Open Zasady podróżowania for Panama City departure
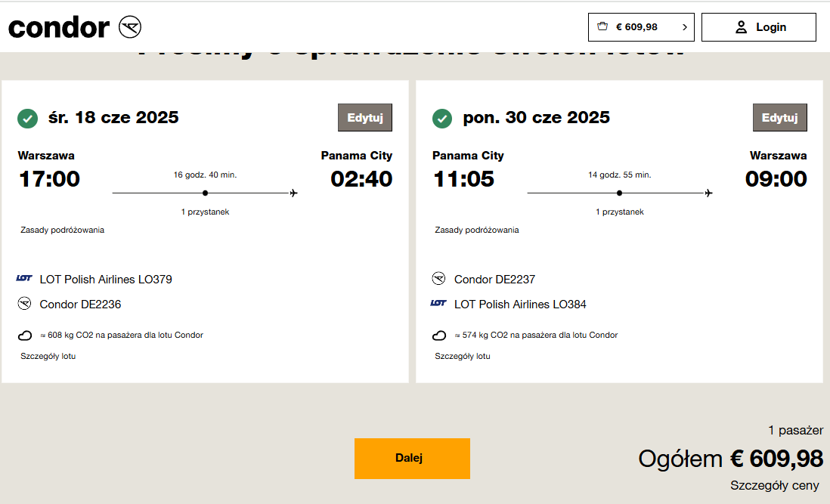Viewport: 830px width, 504px height. click(x=477, y=230)
